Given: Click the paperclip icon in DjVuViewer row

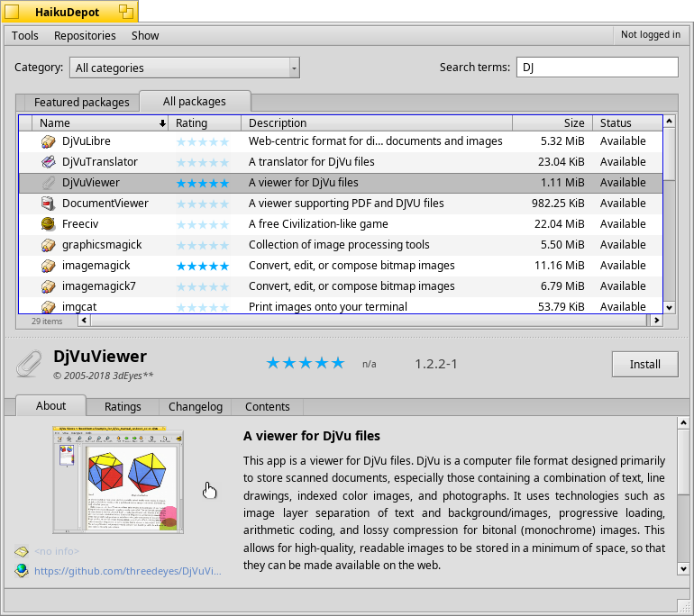Looking at the screenshot, I should tap(49, 183).
